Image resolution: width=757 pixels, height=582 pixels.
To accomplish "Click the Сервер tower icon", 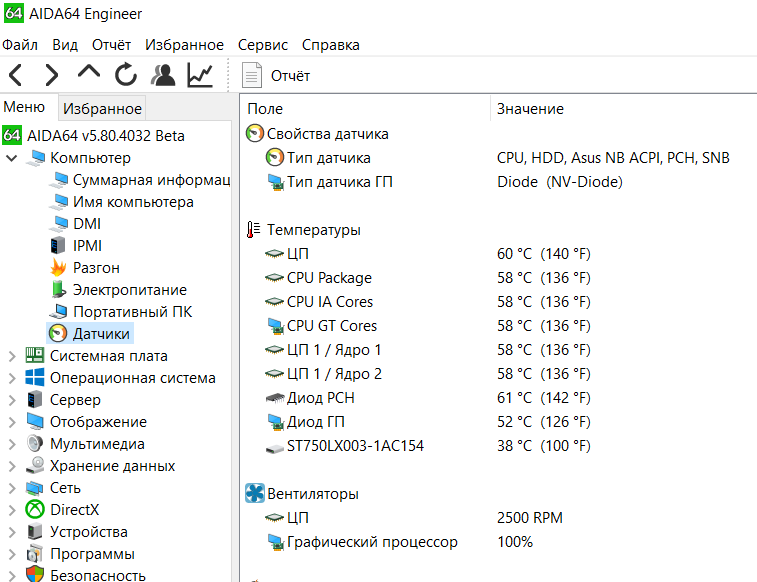I will pyautogui.click(x=35, y=400).
